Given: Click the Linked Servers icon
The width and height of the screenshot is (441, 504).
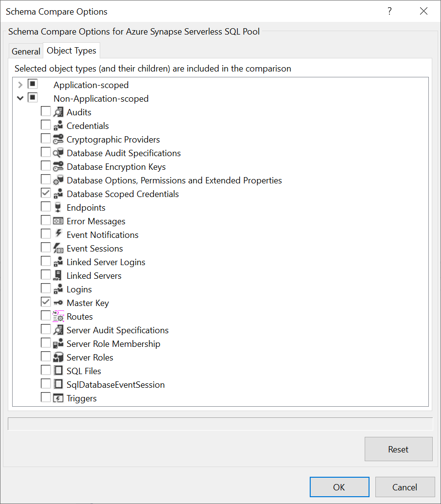Looking at the screenshot, I should [x=58, y=275].
